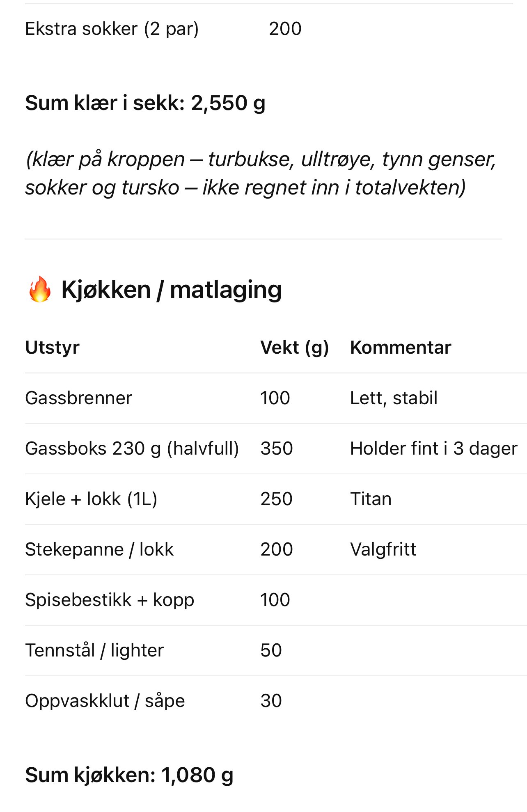Select the 'Utstyr' column header
The height and width of the screenshot is (812, 527).
[x=52, y=348]
